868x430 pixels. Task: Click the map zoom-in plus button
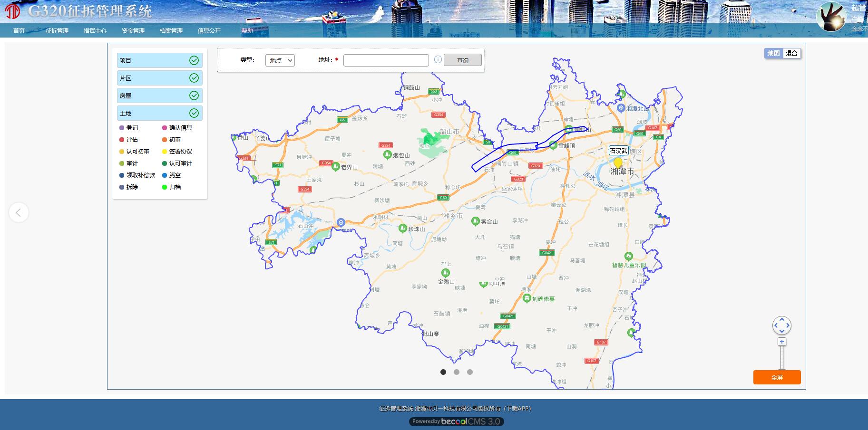pyautogui.click(x=781, y=342)
